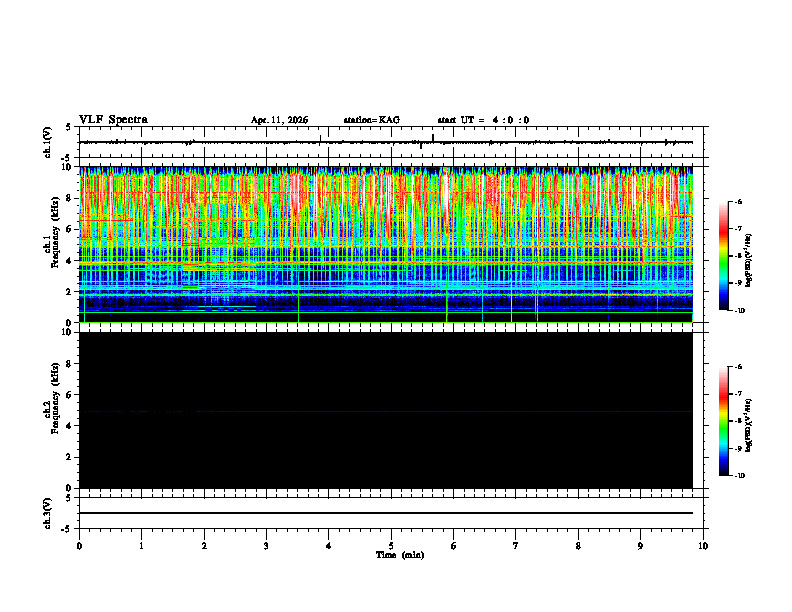Click time axis tick label "2"
Image resolution: width=792 pixels, height=612 pixels.
204,546
